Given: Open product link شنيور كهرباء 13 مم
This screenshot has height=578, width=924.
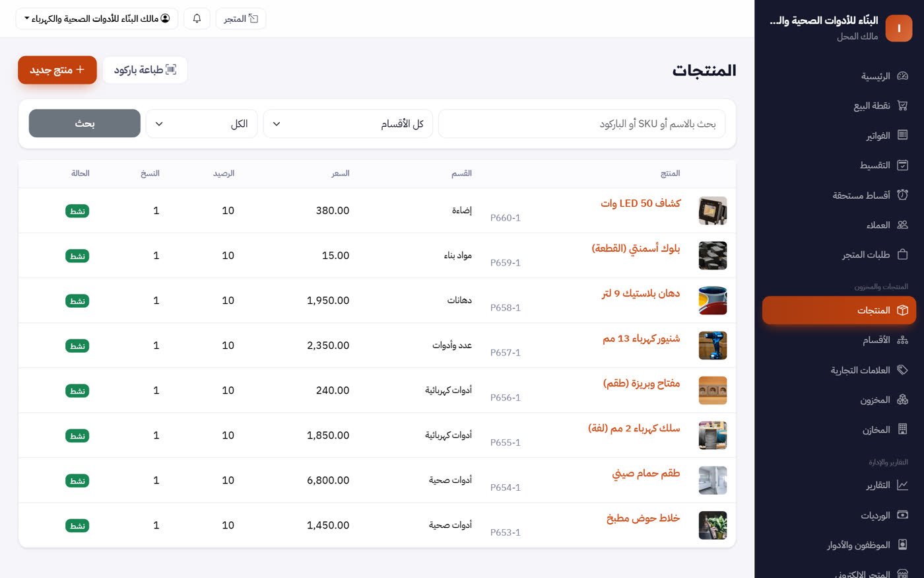Looking at the screenshot, I should pos(641,338).
